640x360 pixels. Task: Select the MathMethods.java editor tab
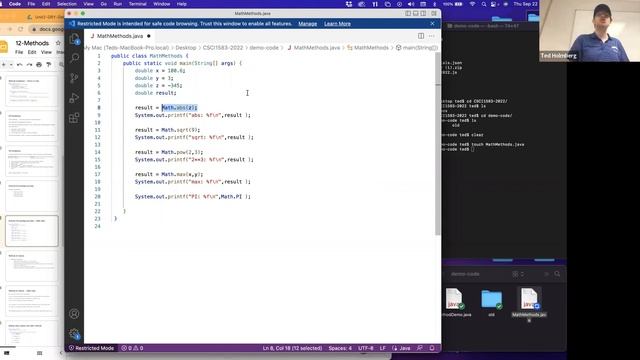(x=120, y=36)
